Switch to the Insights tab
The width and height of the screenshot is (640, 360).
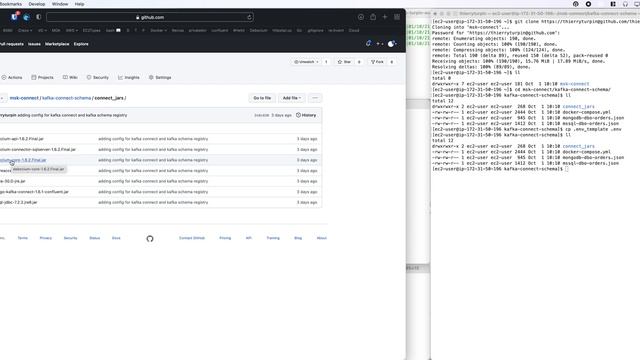pos(129,77)
